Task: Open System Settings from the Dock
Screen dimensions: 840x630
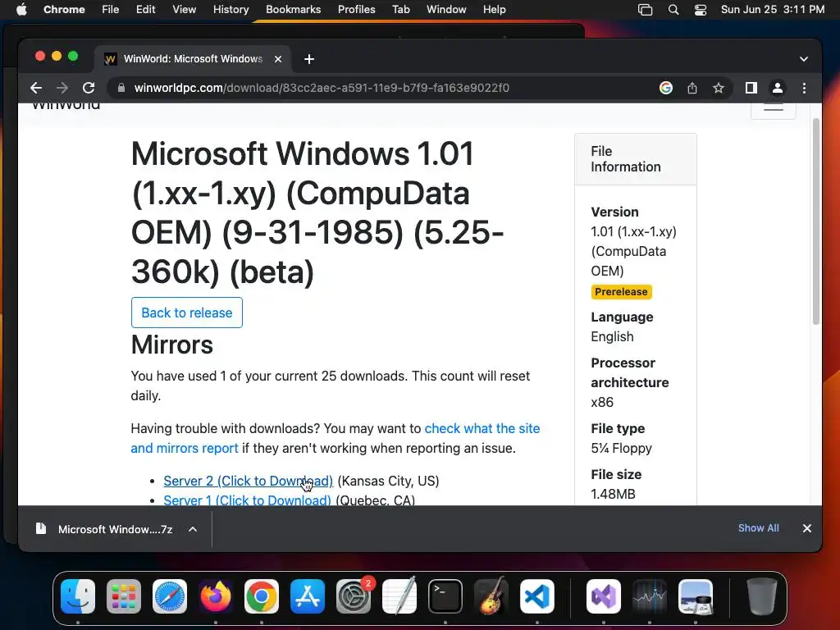Action: tap(354, 596)
